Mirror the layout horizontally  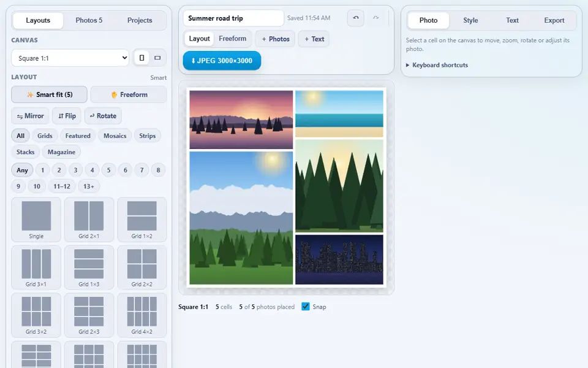tap(31, 116)
